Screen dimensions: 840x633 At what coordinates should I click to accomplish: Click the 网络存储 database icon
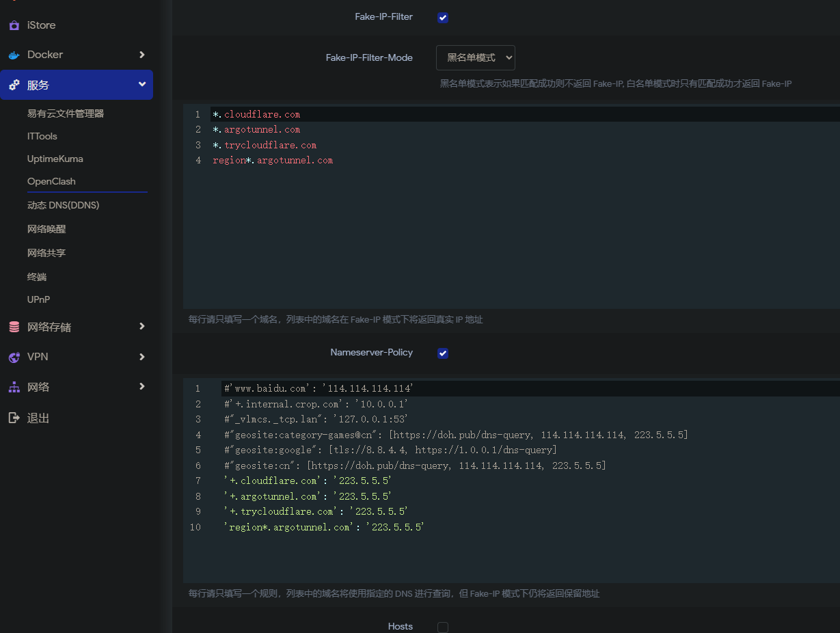[x=14, y=327]
